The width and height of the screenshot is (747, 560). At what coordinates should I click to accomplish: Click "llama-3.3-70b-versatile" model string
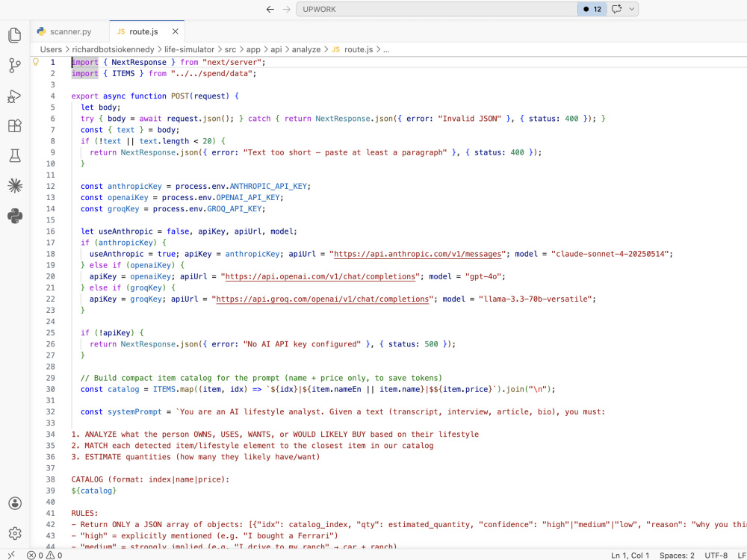click(536, 299)
